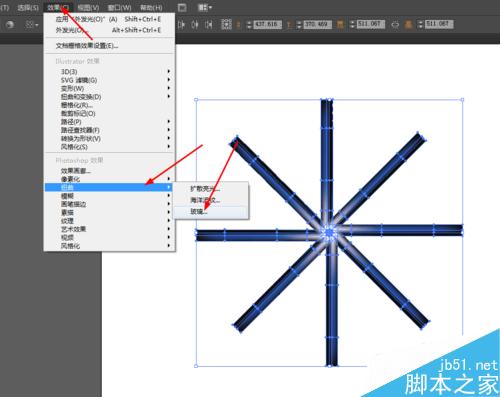Open the 效果 (Effect) menu in menu bar
The width and height of the screenshot is (500, 397).
(x=57, y=7)
